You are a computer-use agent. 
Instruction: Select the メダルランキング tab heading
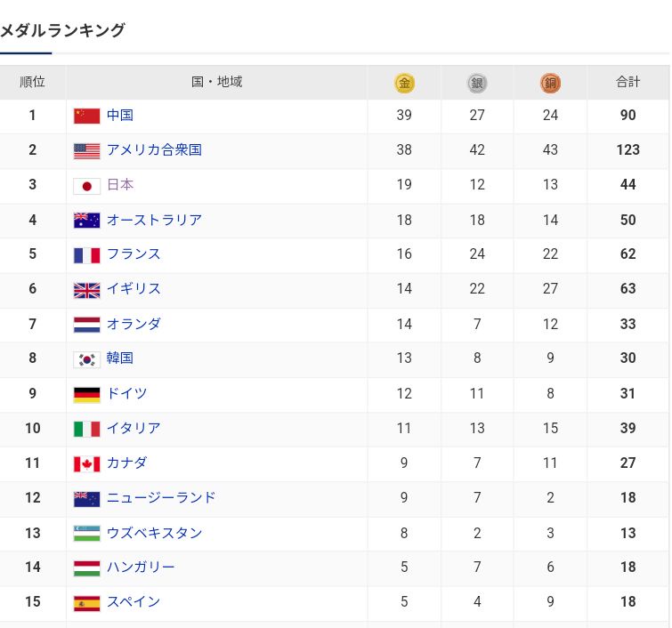[x=62, y=30]
